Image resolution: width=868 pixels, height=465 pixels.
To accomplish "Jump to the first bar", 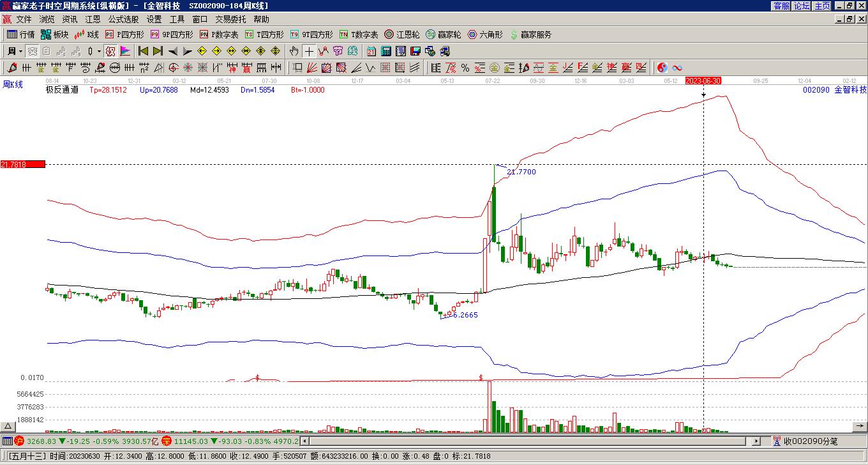I will coord(144,51).
